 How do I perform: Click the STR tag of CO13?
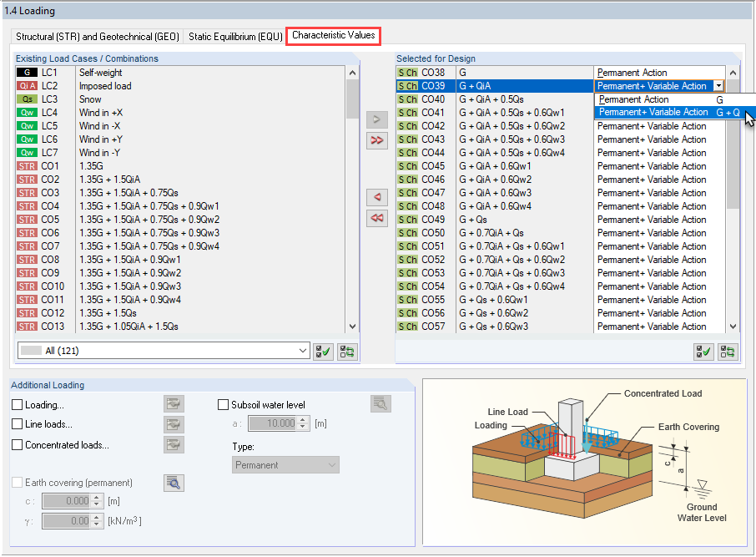(x=27, y=327)
